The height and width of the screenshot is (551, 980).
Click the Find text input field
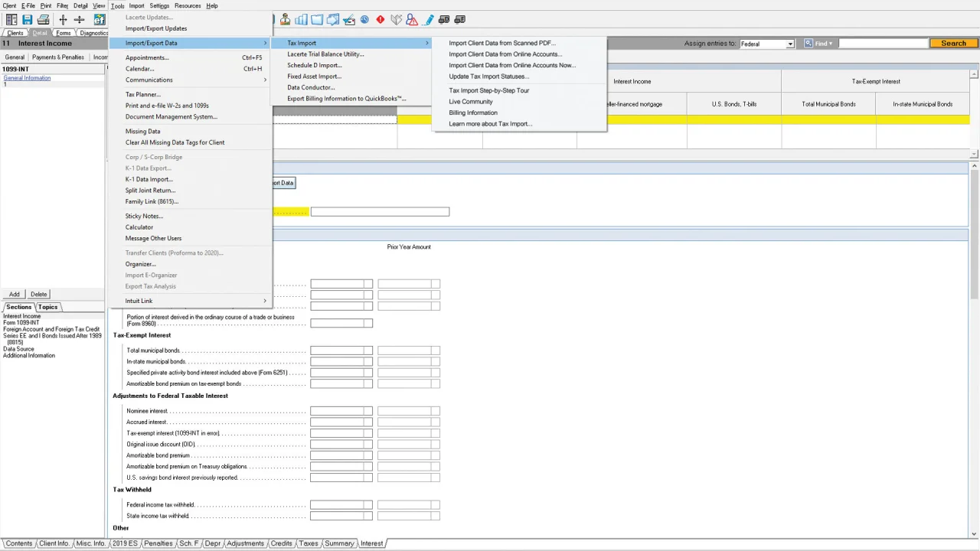[x=883, y=44]
